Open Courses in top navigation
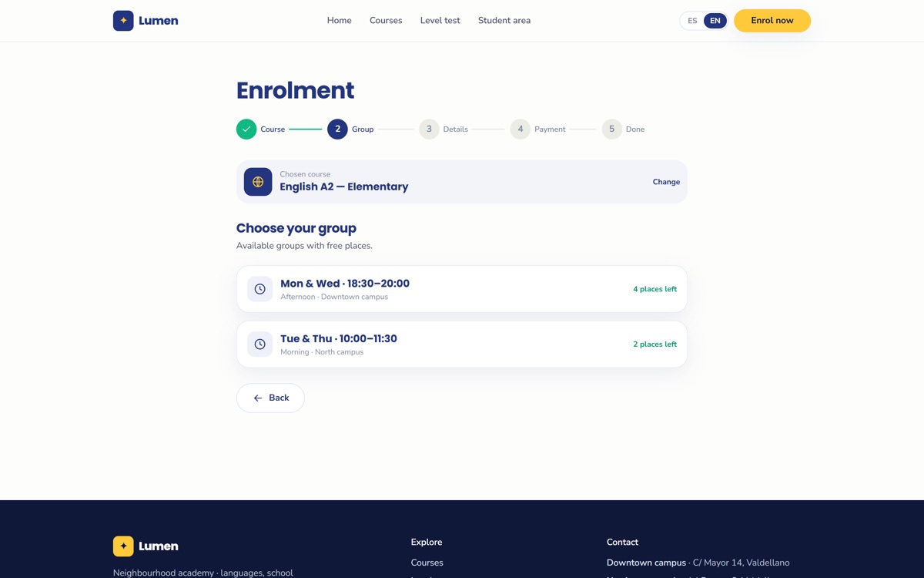 click(386, 21)
